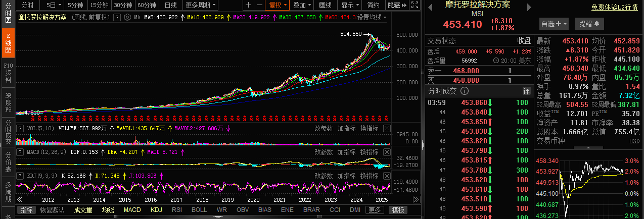Click the 画线 drawing tool button
The height and width of the screenshot is (219, 644).
pos(326,5)
